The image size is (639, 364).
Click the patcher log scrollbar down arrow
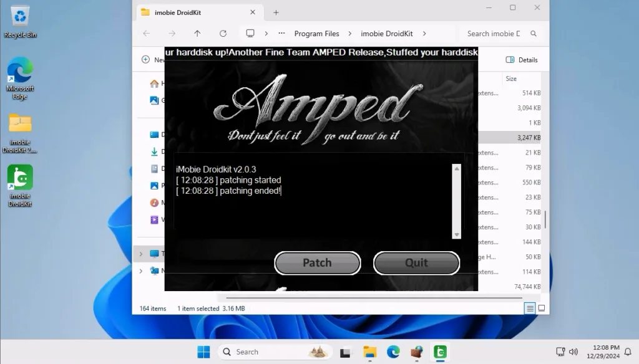457,234
